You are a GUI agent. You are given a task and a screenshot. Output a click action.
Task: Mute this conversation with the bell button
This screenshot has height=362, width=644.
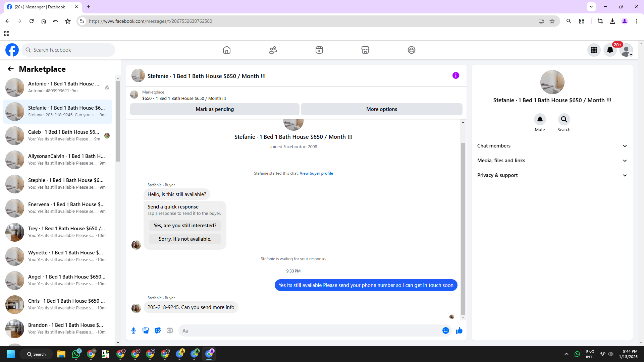coord(540,119)
